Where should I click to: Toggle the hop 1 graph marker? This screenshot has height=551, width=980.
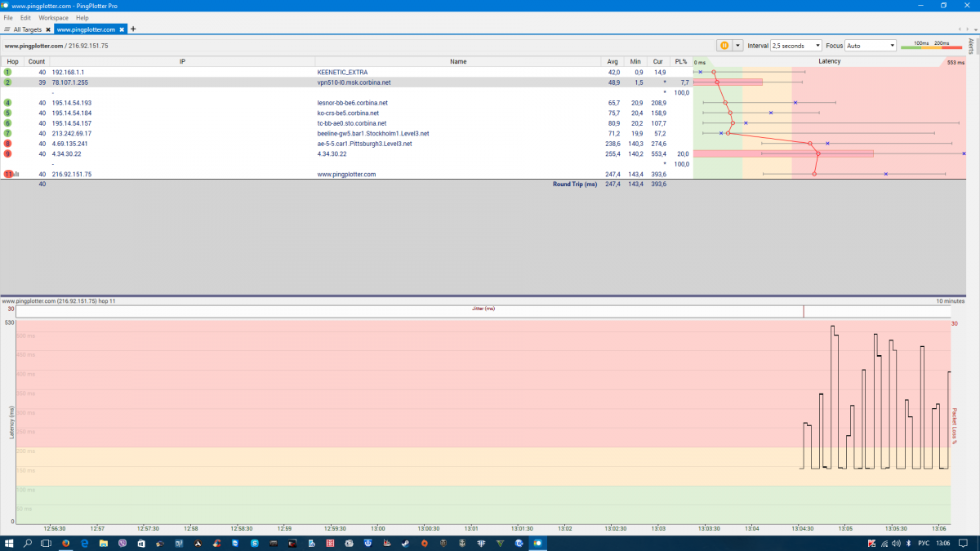pyautogui.click(x=7, y=72)
